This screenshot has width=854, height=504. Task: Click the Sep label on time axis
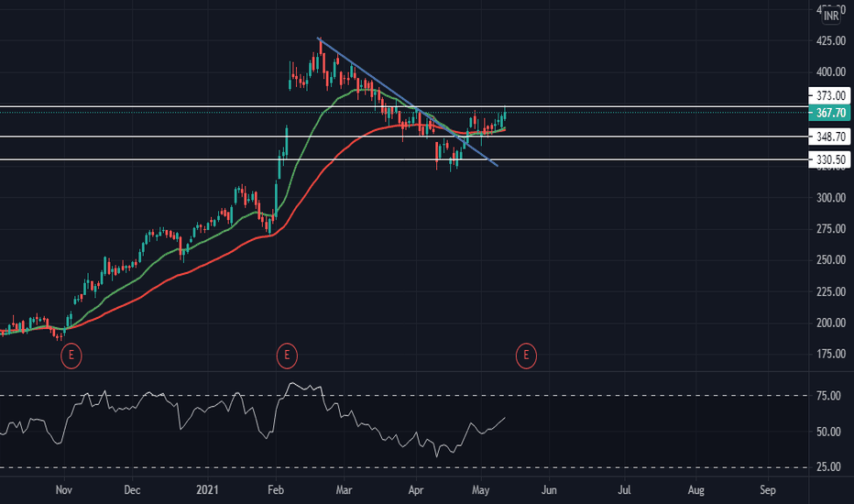[767, 490]
